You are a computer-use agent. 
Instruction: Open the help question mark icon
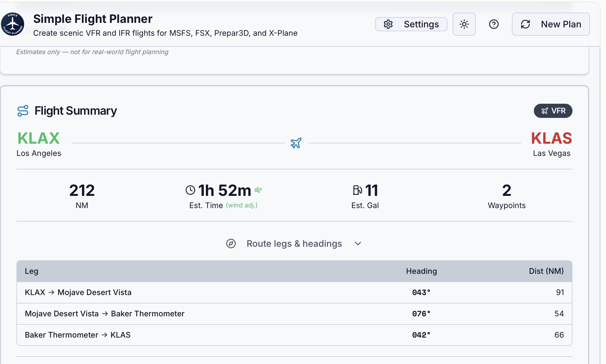pos(494,24)
